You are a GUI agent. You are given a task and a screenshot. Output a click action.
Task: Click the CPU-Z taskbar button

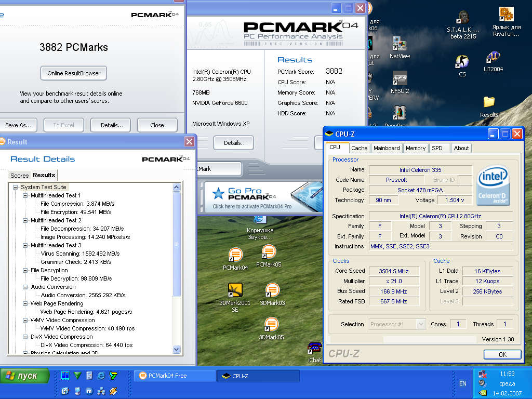pyautogui.click(x=259, y=376)
